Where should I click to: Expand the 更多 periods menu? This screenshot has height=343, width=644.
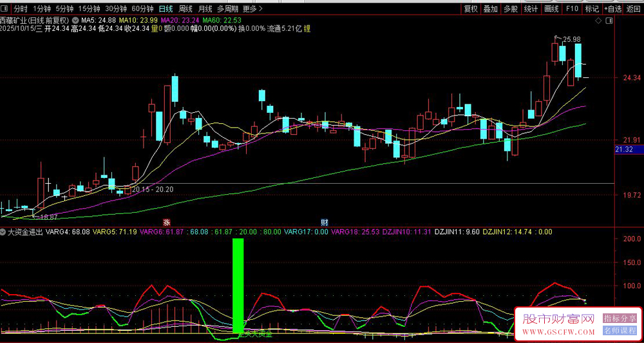[252, 9]
